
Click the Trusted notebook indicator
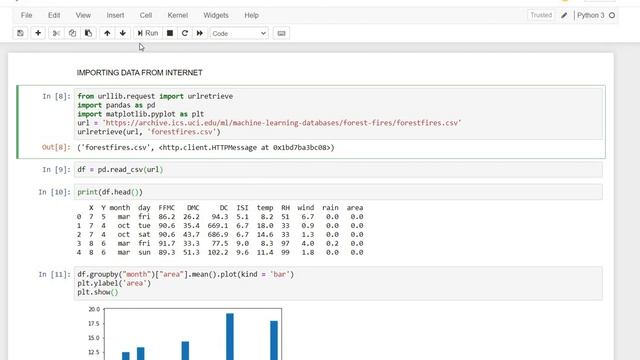(541, 15)
